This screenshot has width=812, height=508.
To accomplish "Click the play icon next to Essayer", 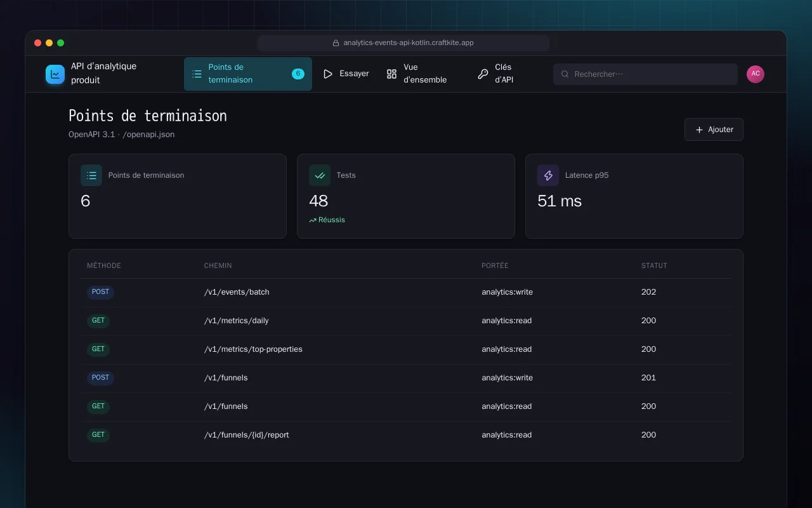I will click(x=328, y=74).
